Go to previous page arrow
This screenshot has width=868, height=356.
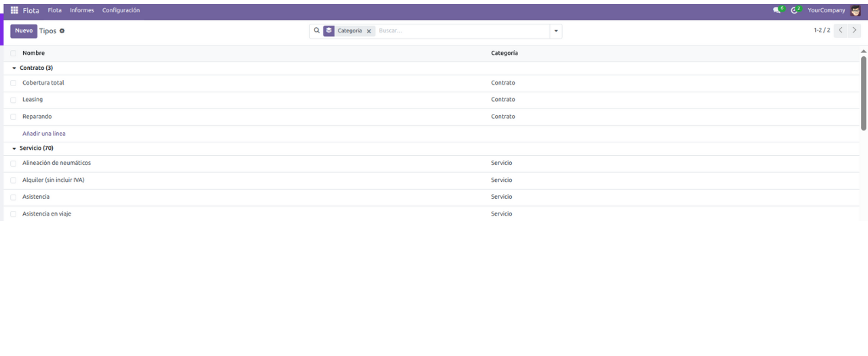(841, 31)
